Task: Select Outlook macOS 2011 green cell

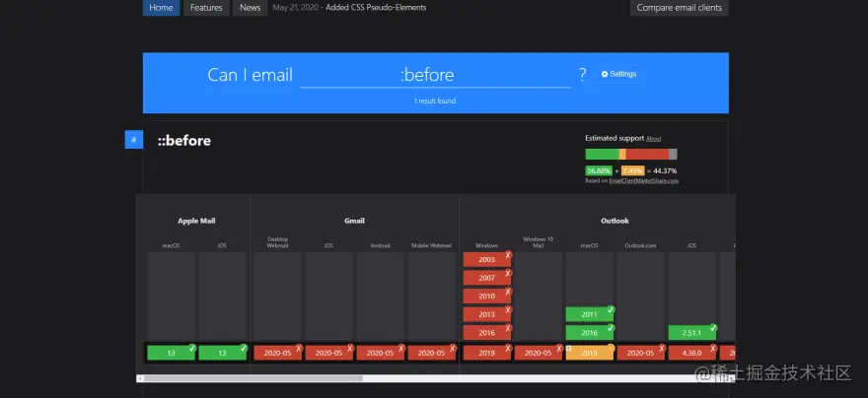Action: [x=590, y=314]
